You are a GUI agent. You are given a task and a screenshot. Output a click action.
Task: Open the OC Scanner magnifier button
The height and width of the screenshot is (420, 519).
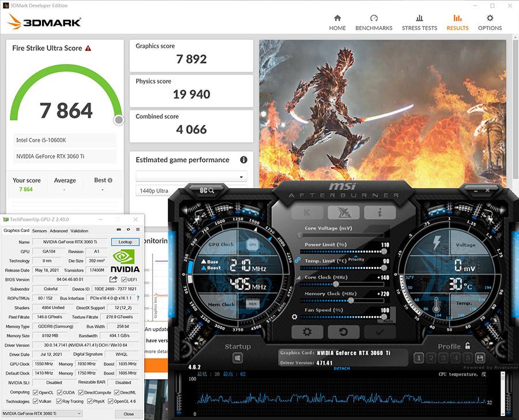[208, 190]
